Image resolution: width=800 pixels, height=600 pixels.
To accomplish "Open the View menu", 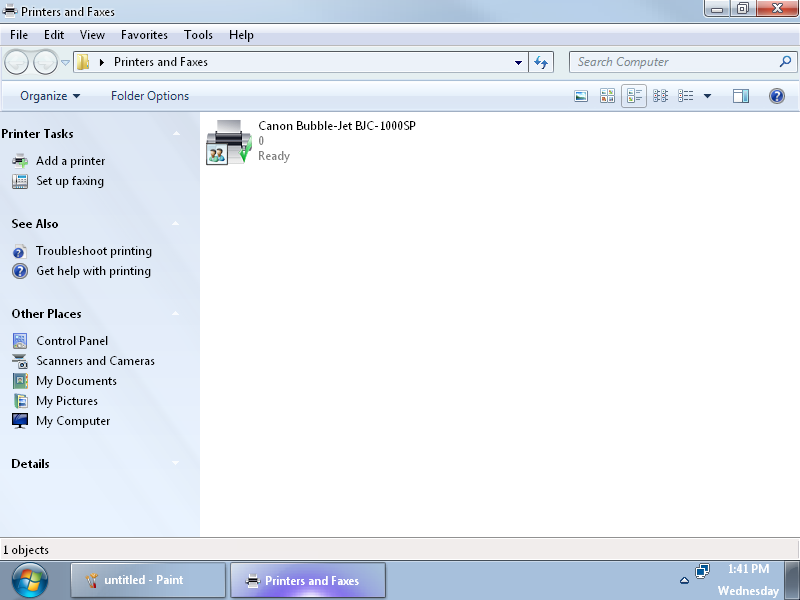I will (92, 35).
